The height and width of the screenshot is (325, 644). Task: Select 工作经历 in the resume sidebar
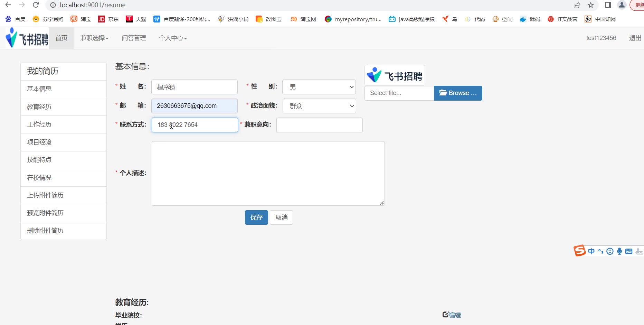click(x=64, y=124)
